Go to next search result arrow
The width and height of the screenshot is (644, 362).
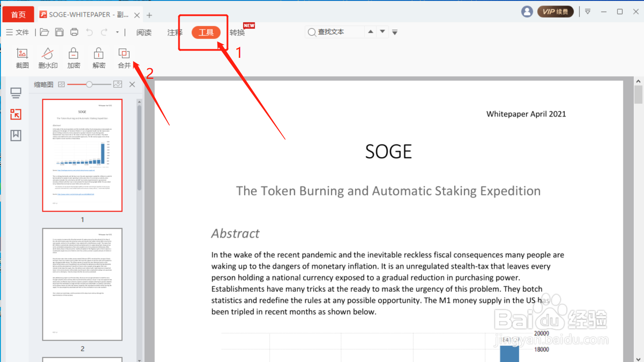coord(382,32)
